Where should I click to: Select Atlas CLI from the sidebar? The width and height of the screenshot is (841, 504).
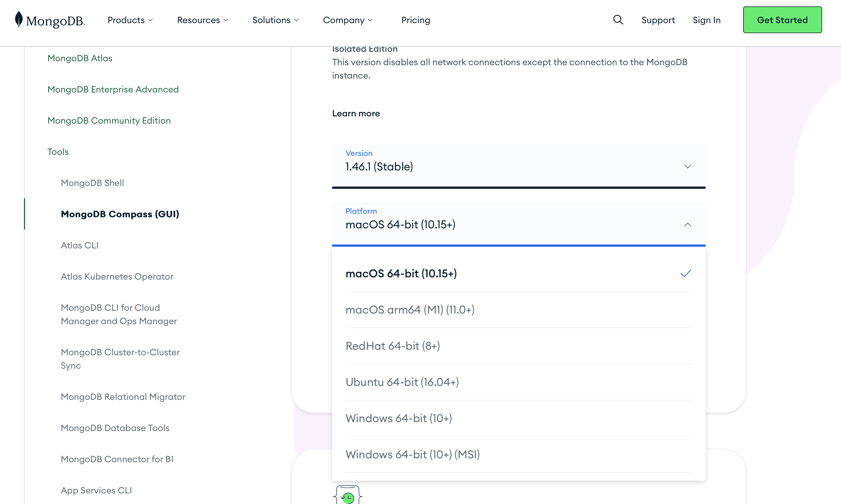point(79,245)
